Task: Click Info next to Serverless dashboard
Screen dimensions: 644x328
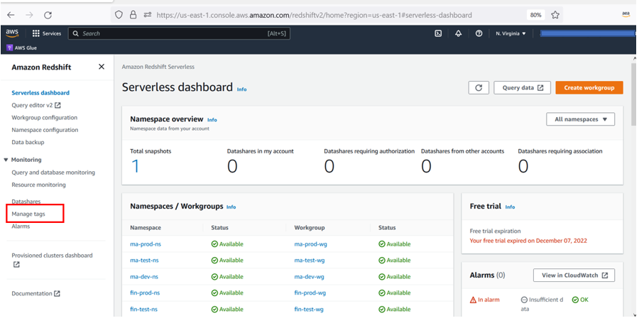Action: coord(241,89)
